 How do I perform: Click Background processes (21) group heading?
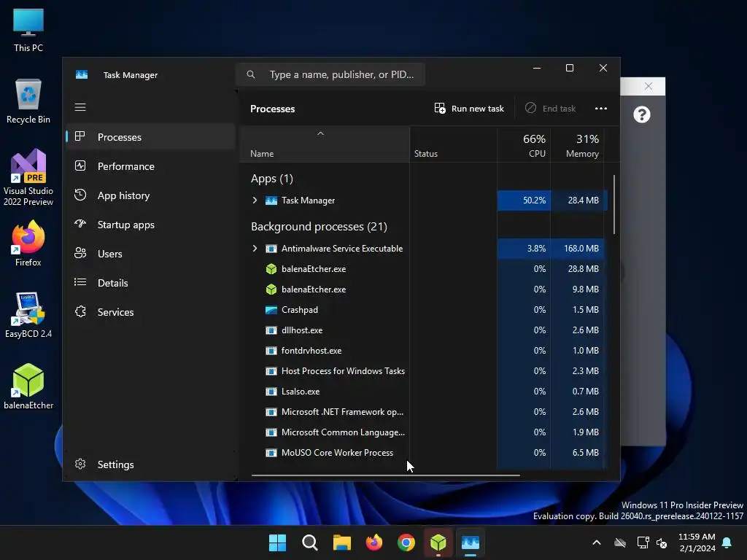pos(319,227)
